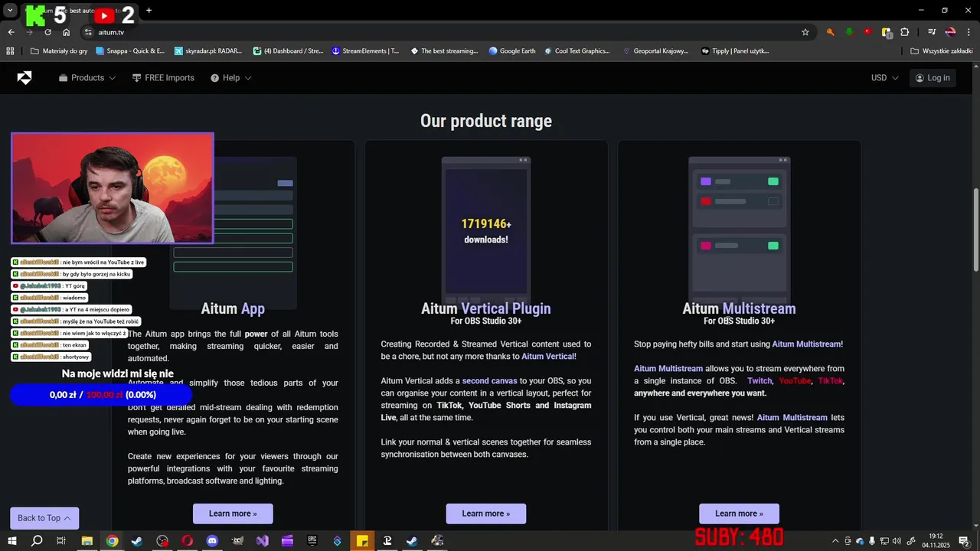This screenshot has width=980, height=551.
Task: Open the orange key extension icon
Action: click(x=830, y=32)
